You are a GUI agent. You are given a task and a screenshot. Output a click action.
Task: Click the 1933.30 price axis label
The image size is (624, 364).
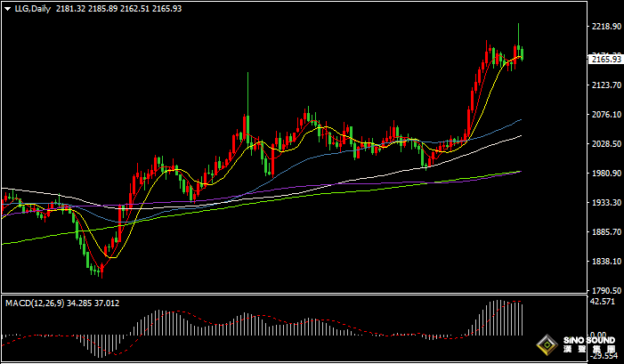[605, 203]
